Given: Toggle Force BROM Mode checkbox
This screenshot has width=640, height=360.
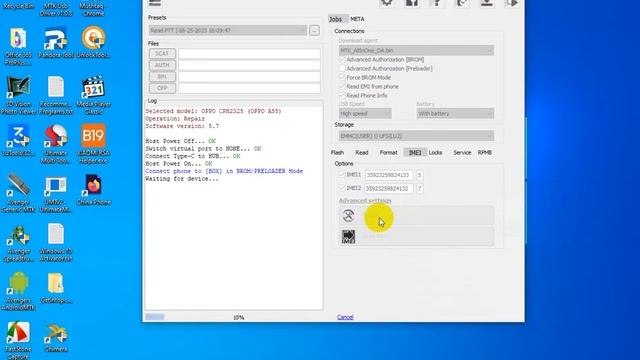Looking at the screenshot, I should point(342,78).
